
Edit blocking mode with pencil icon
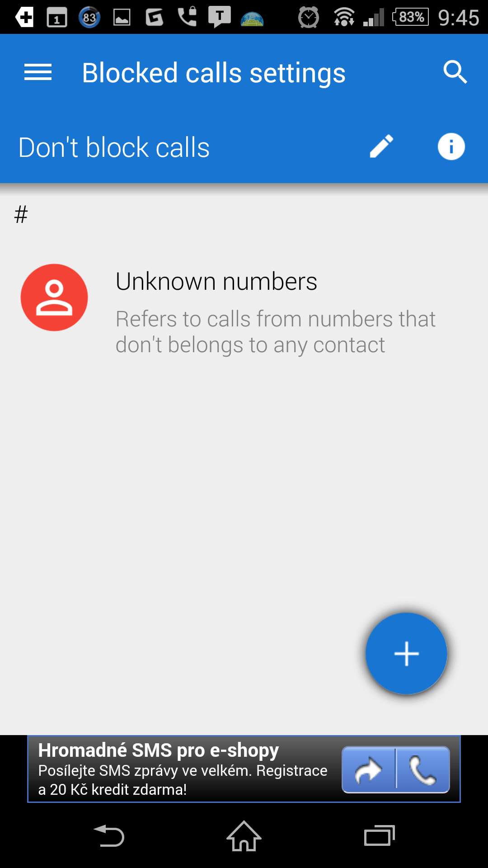[x=382, y=146]
